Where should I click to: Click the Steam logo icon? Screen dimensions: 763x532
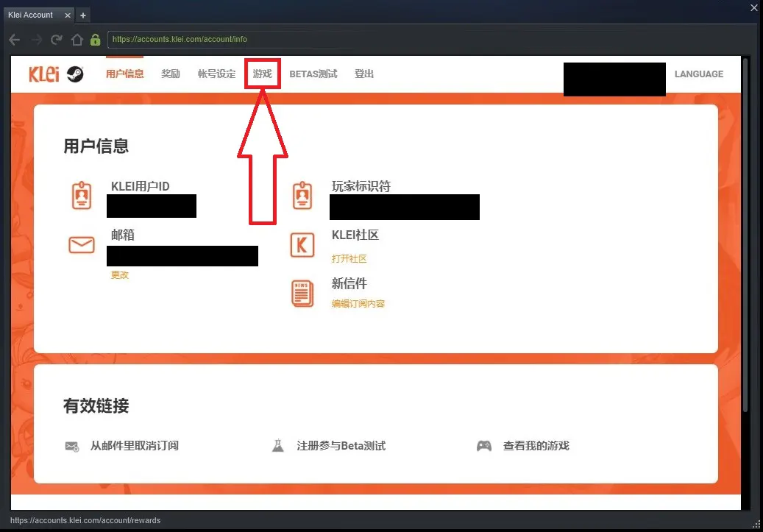coord(75,74)
